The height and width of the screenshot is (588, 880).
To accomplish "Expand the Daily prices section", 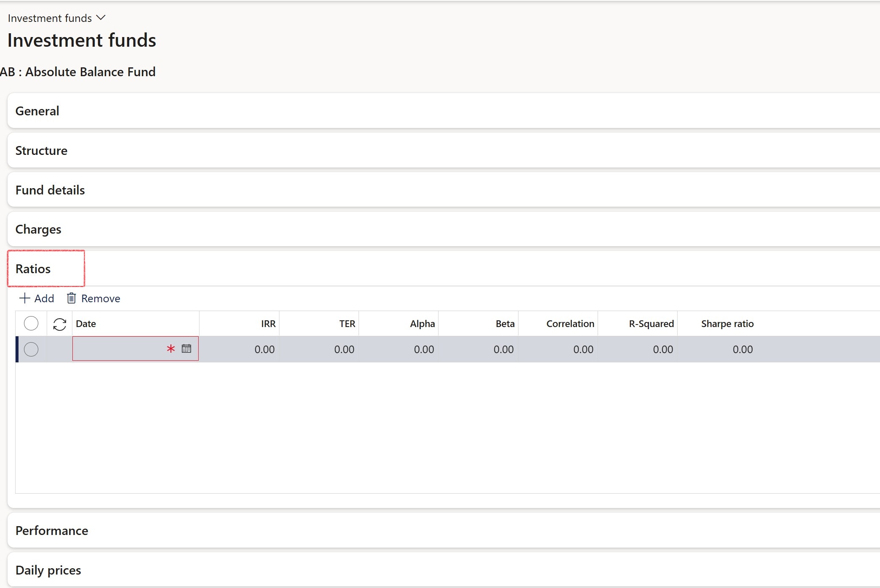I will (444, 570).
